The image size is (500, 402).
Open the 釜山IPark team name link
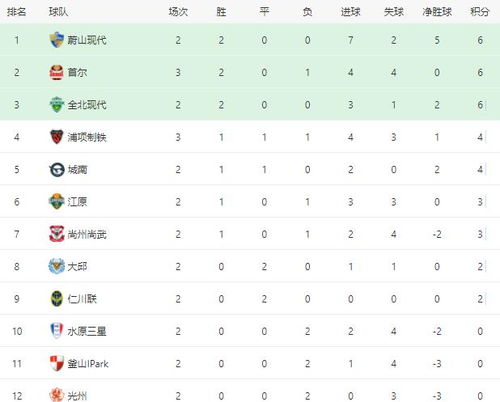point(88,364)
